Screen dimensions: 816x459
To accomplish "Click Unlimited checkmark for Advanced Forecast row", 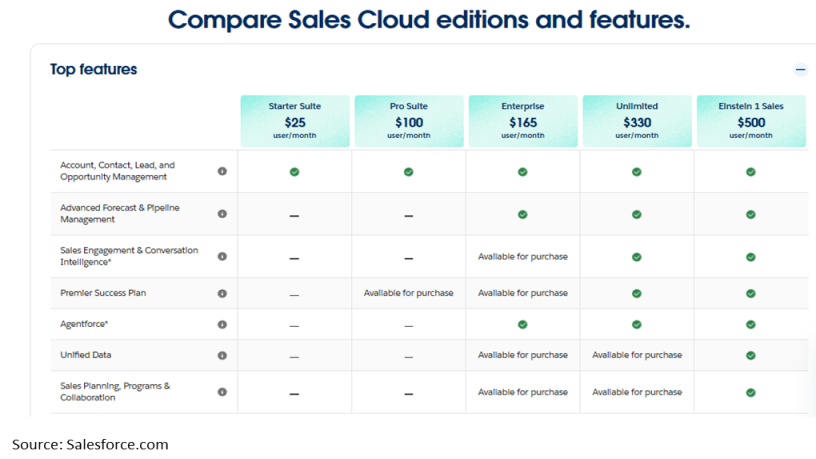I will [x=636, y=214].
